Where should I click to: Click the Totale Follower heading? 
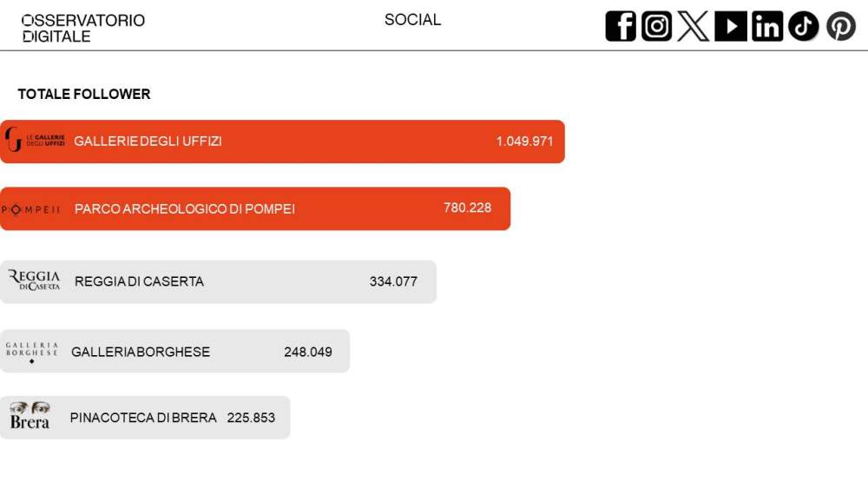pyautogui.click(x=84, y=94)
